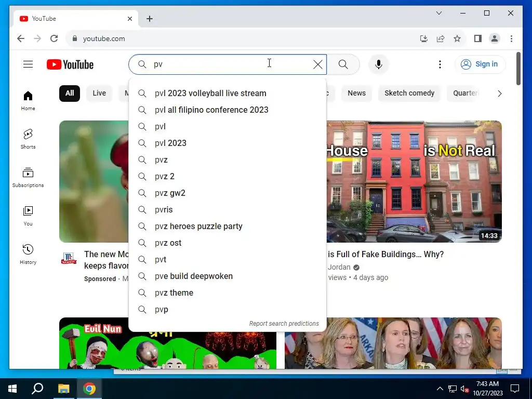
Task: Start voice search with microphone icon
Action: click(379, 64)
